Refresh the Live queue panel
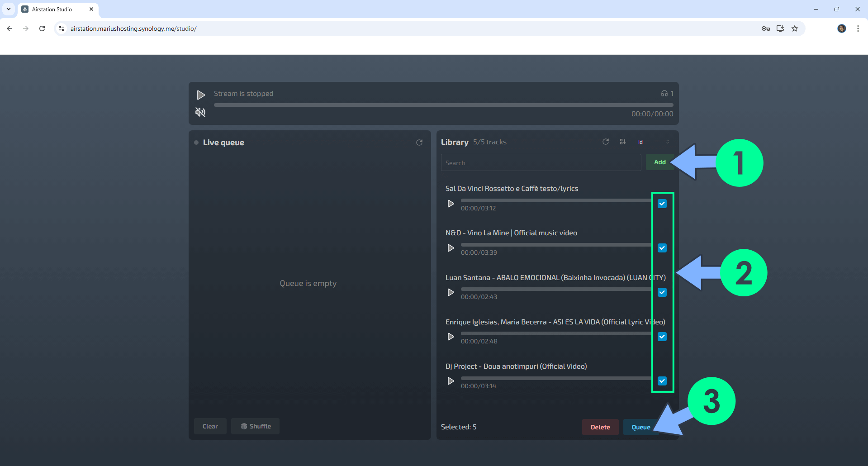868x466 pixels. [419, 143]
